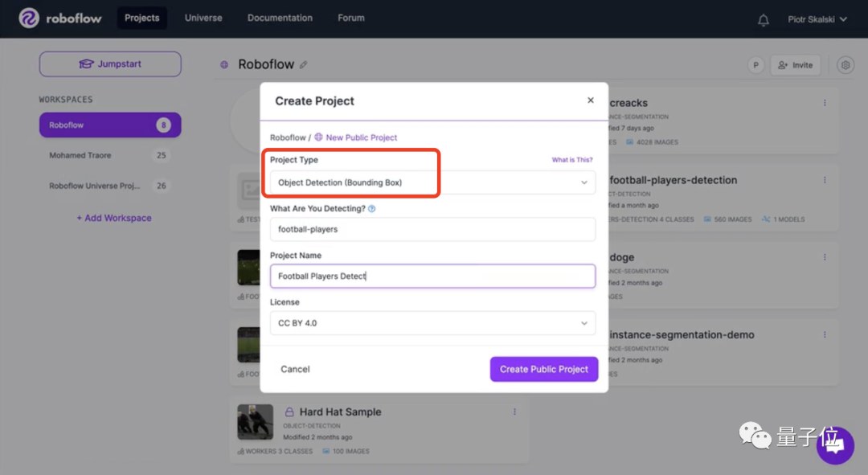Open three-dot menu for doge project
Screen dimensions: 868x475
point(825,257)
